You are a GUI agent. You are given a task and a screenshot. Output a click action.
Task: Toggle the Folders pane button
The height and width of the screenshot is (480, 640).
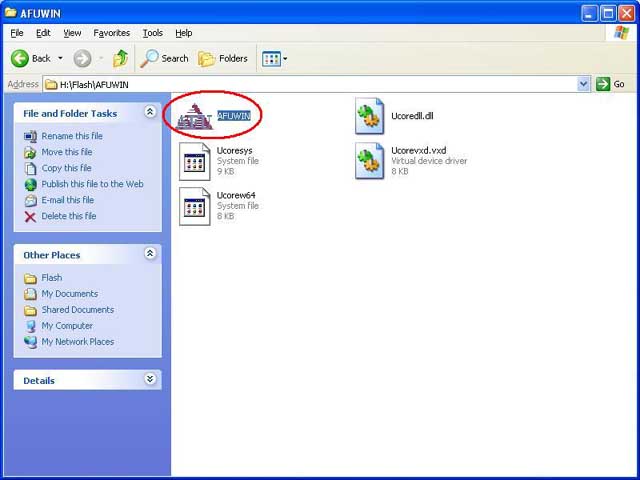pyautogui.click(x=207, y=59)
